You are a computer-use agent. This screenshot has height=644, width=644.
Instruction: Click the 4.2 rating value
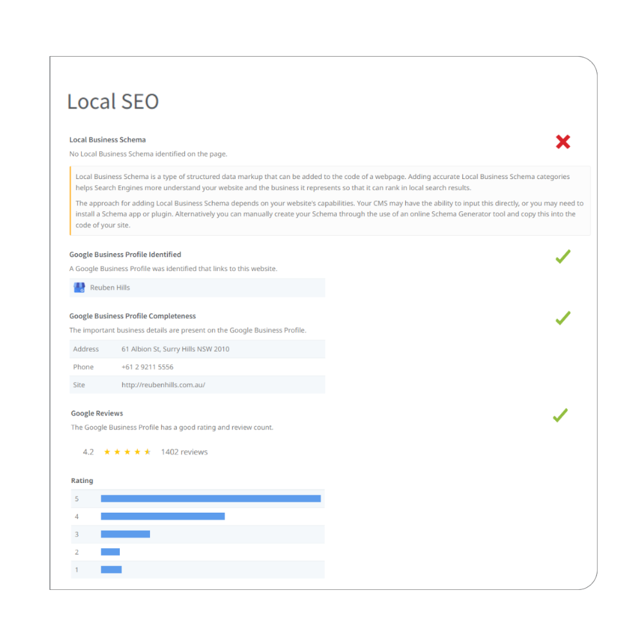pos(88,452)
